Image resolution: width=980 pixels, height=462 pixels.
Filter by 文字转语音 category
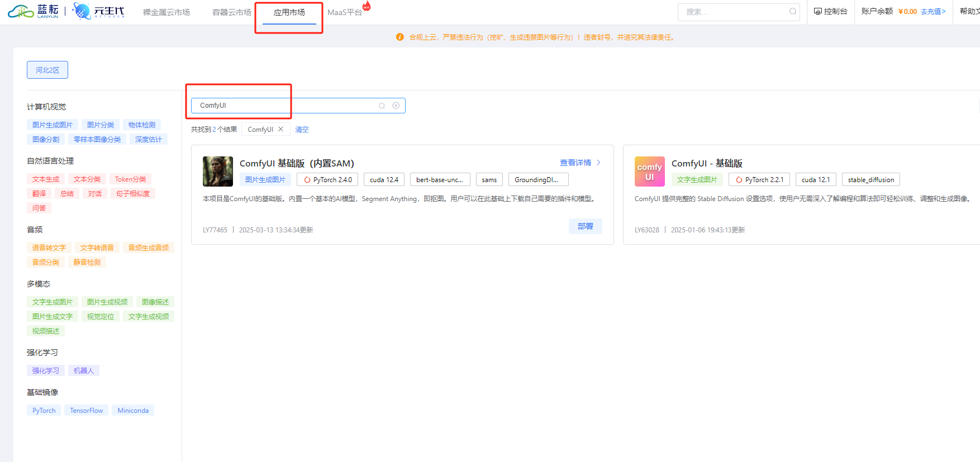coord(97,248)
